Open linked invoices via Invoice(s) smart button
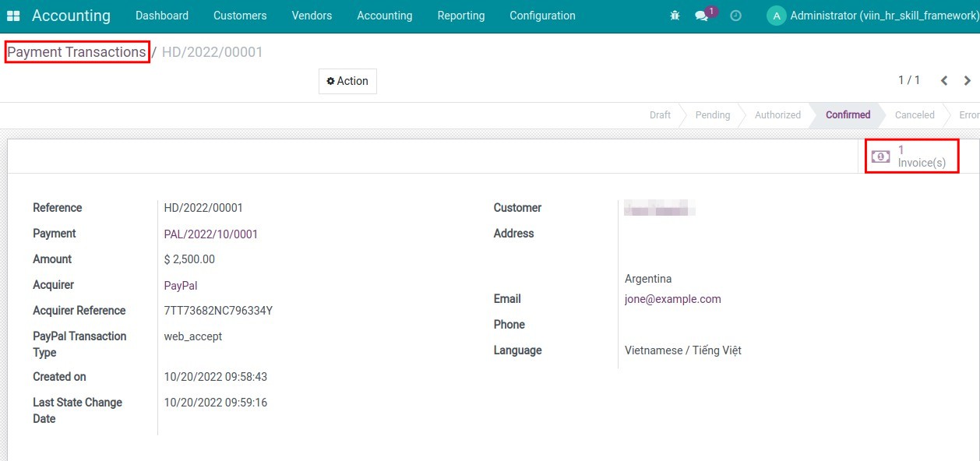Viewport: 980px width, 461px height. click(911, 156)
